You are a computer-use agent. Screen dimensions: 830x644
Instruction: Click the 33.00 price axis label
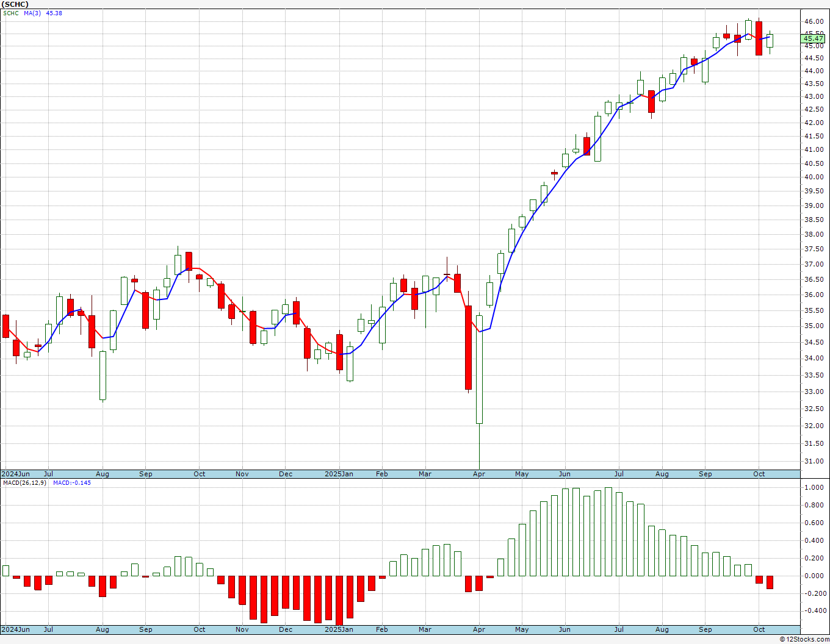click(x=814, y=392)
